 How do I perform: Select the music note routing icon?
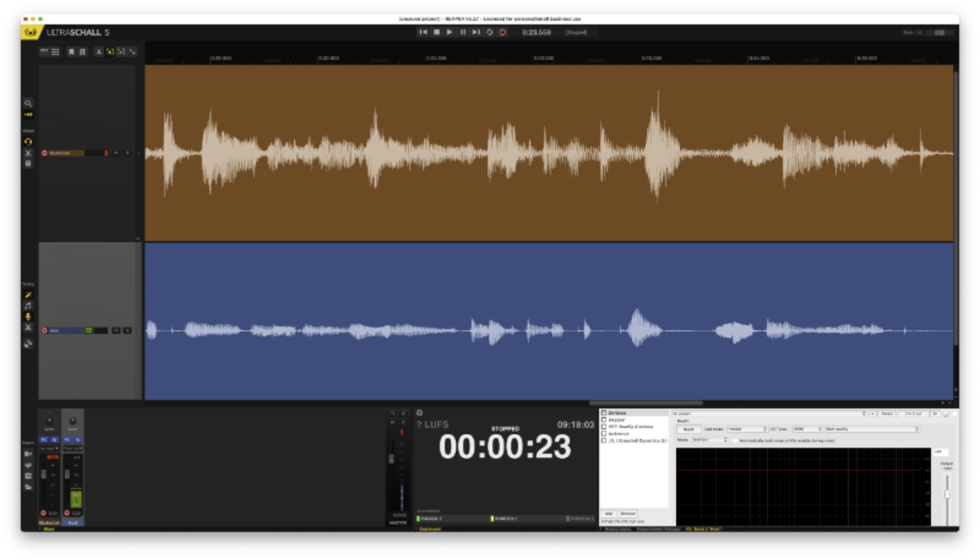[28, 306]
